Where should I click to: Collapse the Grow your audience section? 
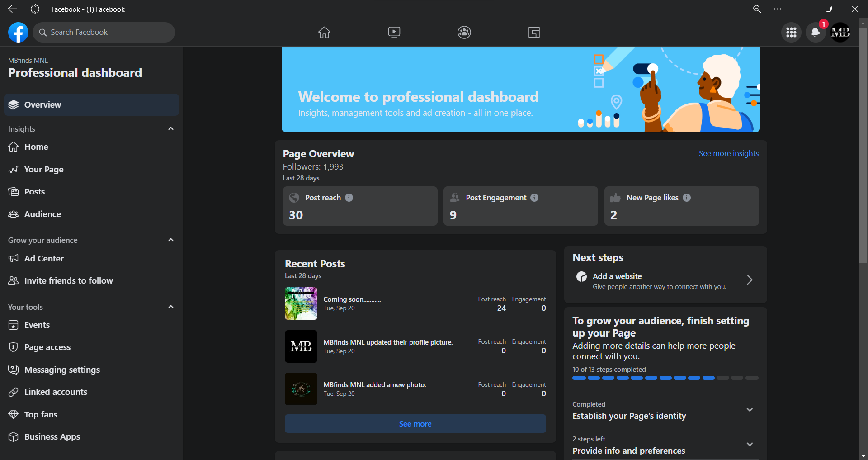coord(171,240)
